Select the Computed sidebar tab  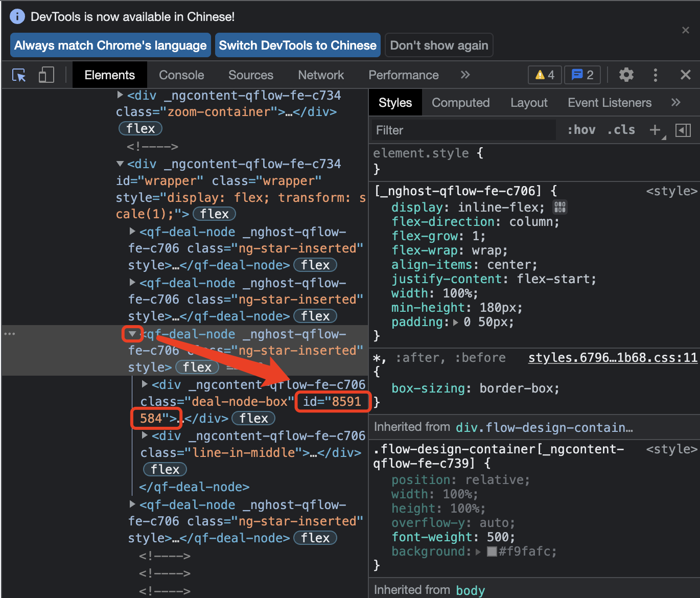pyautogui.click(x=461, y=103)
